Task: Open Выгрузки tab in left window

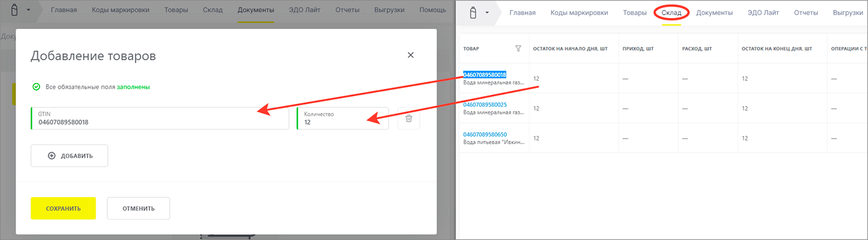Action: point(390,11)
